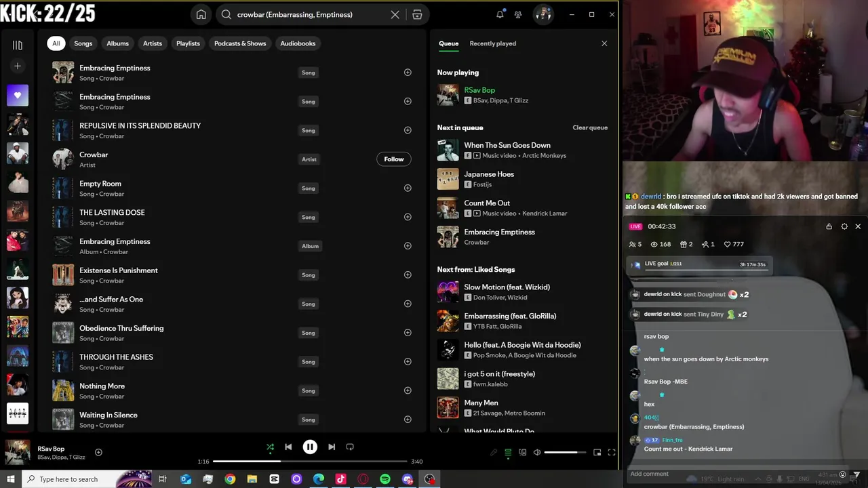Select Count Me Out in the queue

(523, 208)
